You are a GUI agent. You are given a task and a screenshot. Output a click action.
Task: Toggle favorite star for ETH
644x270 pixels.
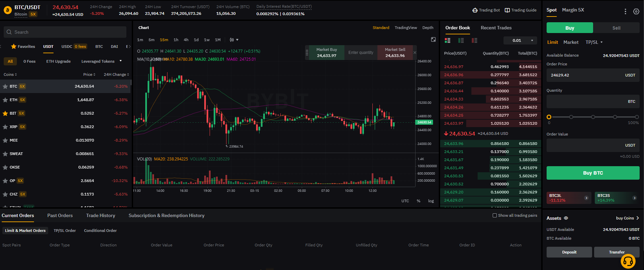pos(5,100)
